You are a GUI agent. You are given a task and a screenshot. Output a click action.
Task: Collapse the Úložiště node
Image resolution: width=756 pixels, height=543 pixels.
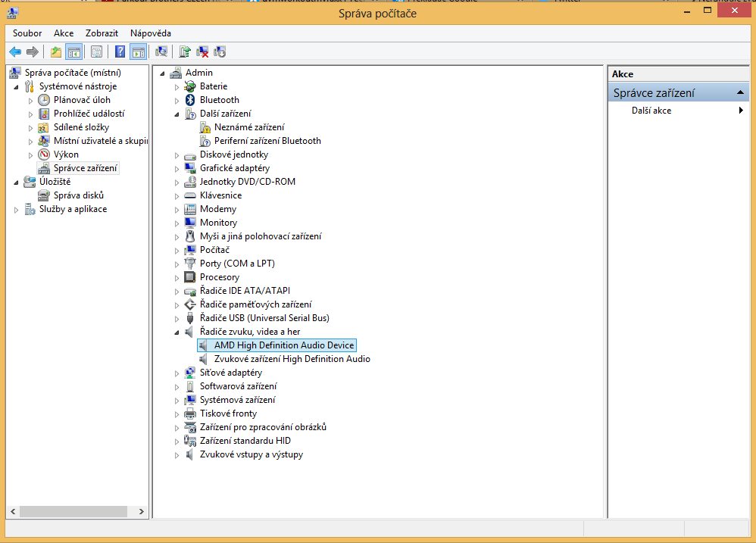tap(17, 183)
